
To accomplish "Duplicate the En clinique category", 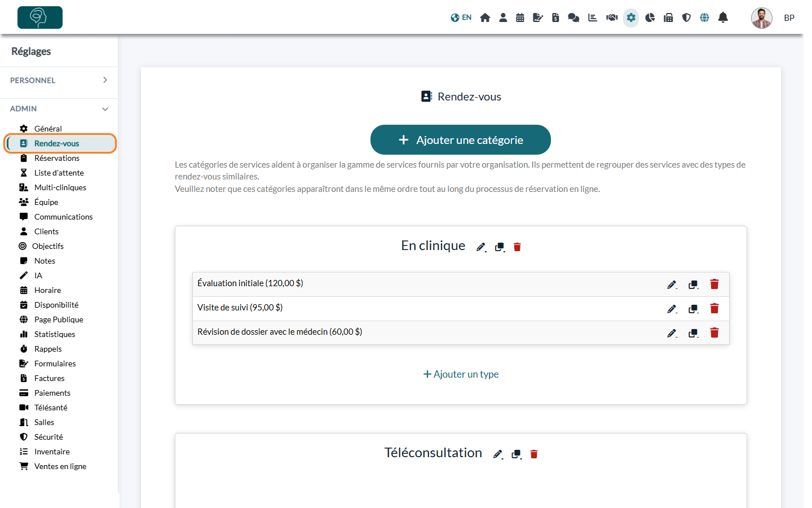I will [500, 247].
